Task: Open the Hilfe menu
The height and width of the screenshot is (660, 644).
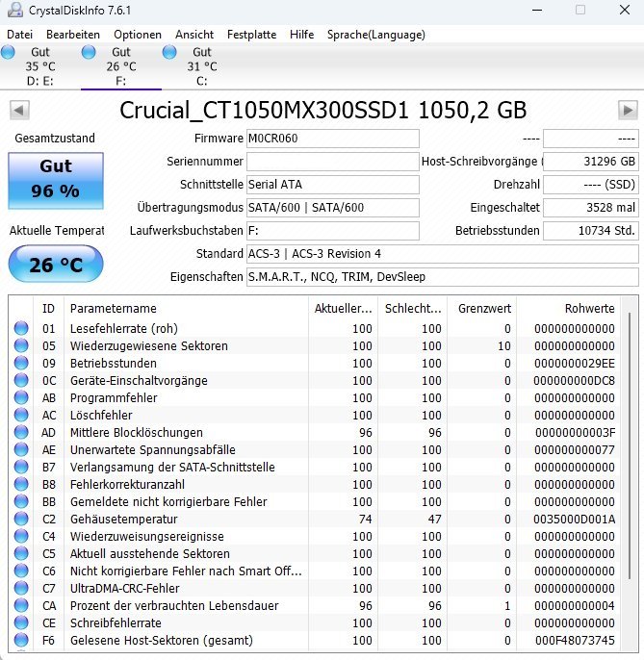Action: click(301, 35)
